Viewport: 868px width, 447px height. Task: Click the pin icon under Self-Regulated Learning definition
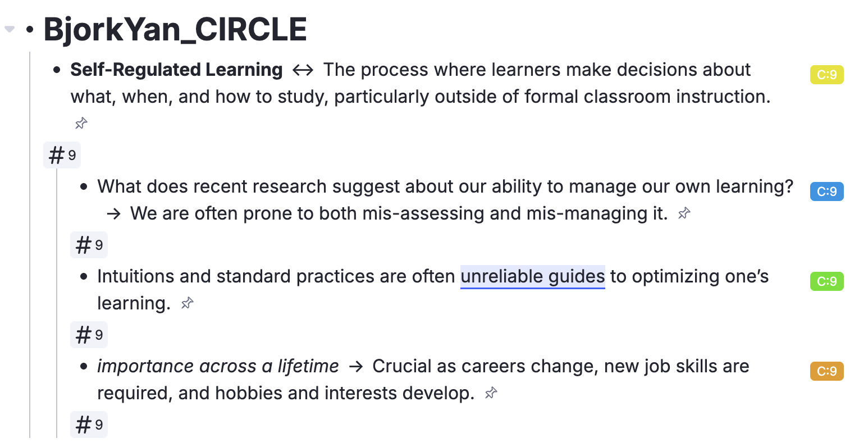pos(81,123)
